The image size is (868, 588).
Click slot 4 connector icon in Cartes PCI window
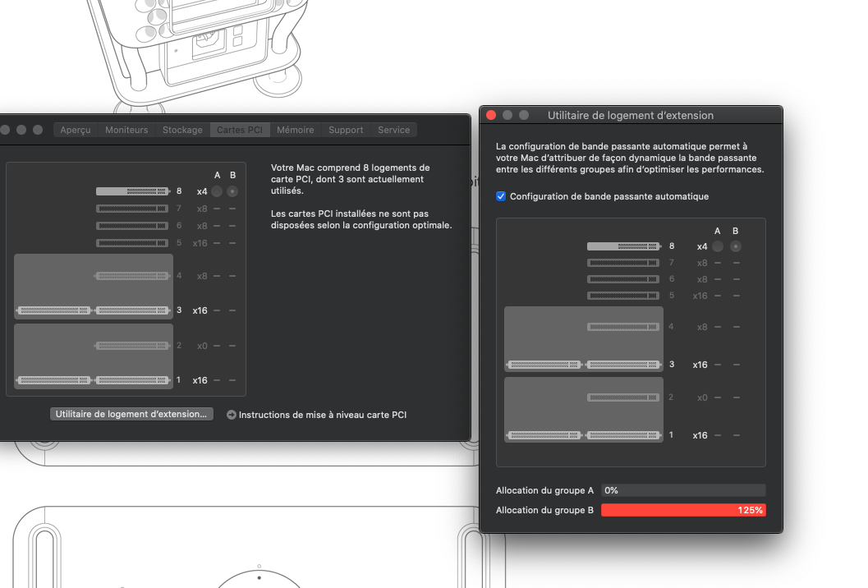point(131,276)
